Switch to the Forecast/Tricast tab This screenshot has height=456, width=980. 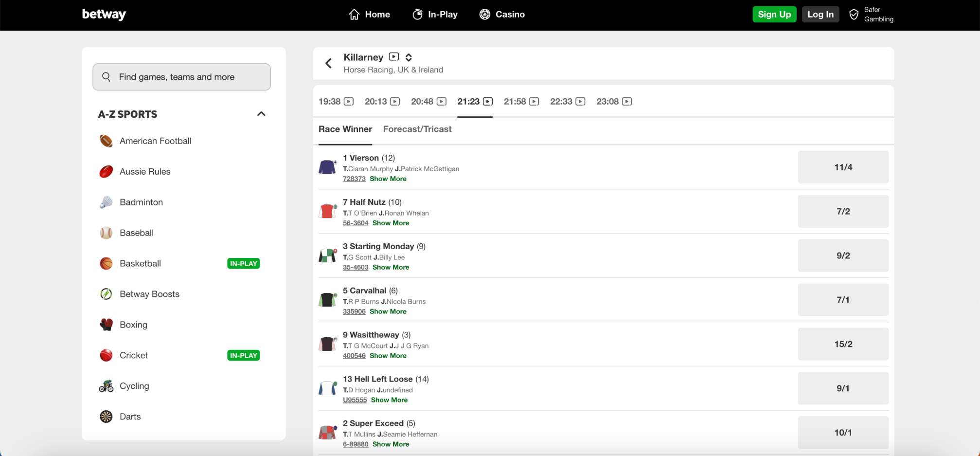click(x=417, y=129)
